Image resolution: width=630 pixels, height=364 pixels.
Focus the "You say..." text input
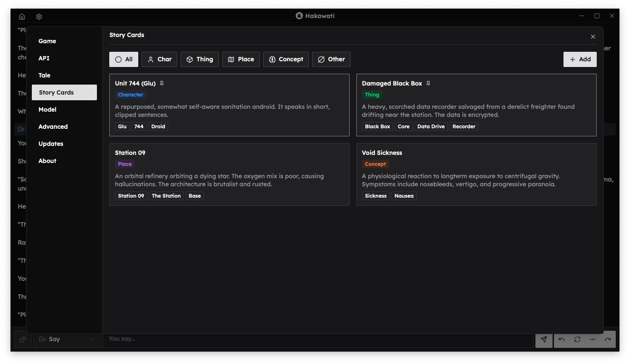point(317,339)
